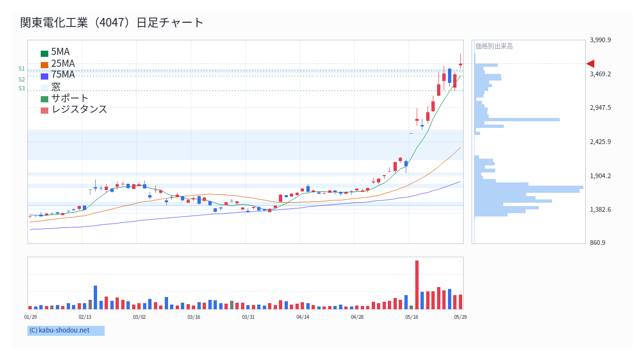The height and width of the screenshot is (360, 644).
Task: Click the green 5MA legend swatch
Action: click(x=45, y=54)
